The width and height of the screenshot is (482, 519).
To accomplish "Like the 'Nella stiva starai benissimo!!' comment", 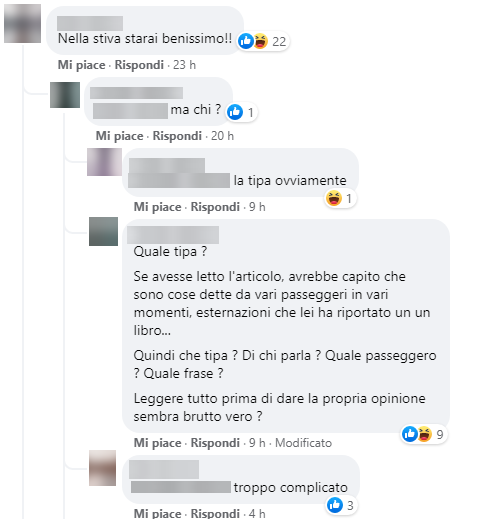I will (x=82, y=65).
